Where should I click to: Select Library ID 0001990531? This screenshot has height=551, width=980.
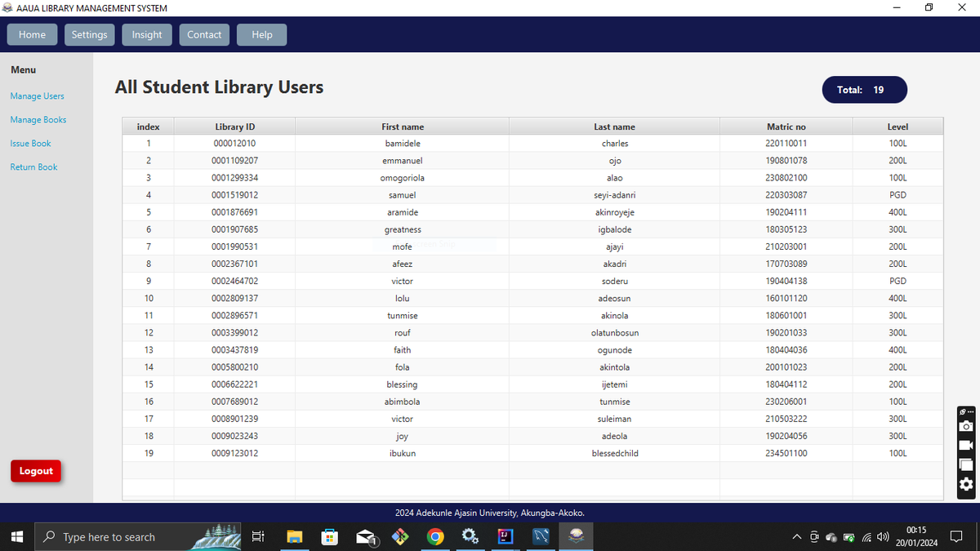point(234,247)
